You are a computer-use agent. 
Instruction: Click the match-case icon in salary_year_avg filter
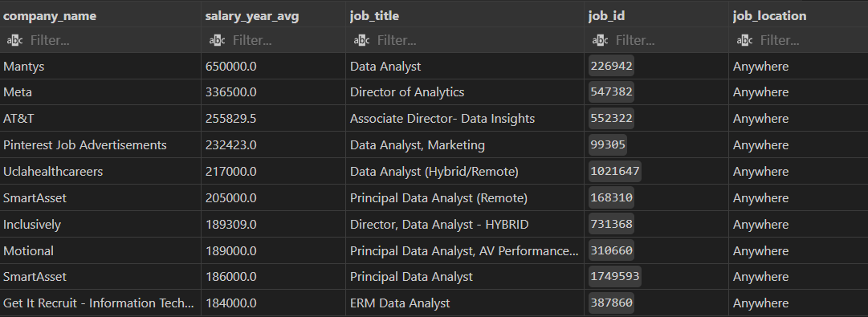pos(217,40)
